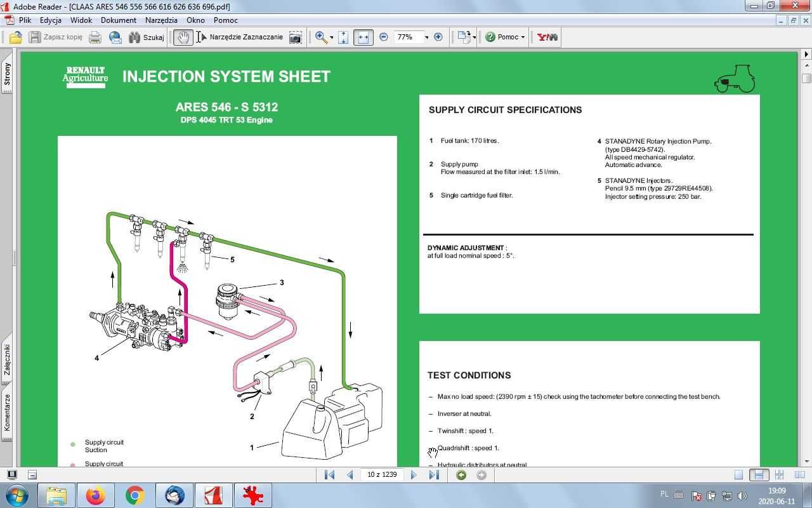The width and height of the screenshot is (812, 508).
Task: Click the scrollbar down arrow
Action: click(806, 462)
